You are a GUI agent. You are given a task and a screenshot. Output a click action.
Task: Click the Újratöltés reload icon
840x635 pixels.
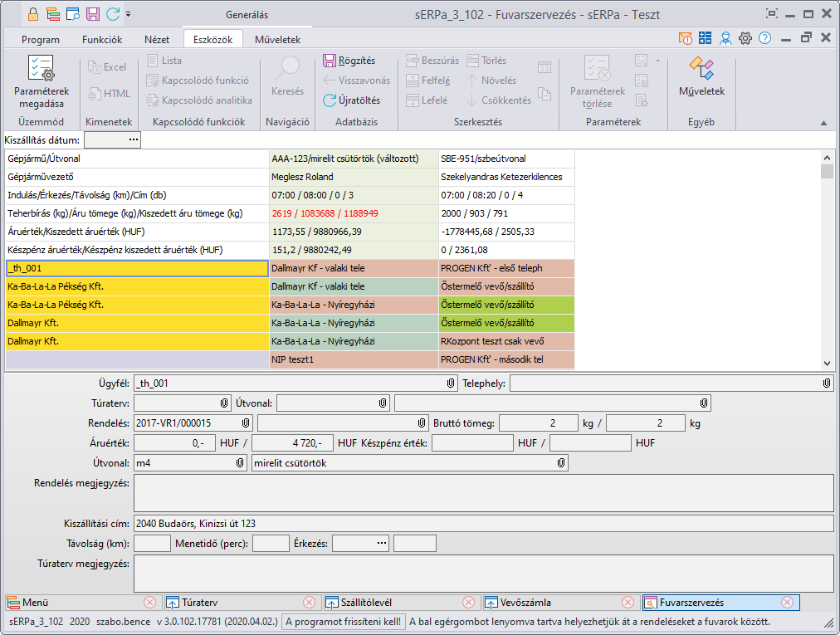[x=330, y=100]
